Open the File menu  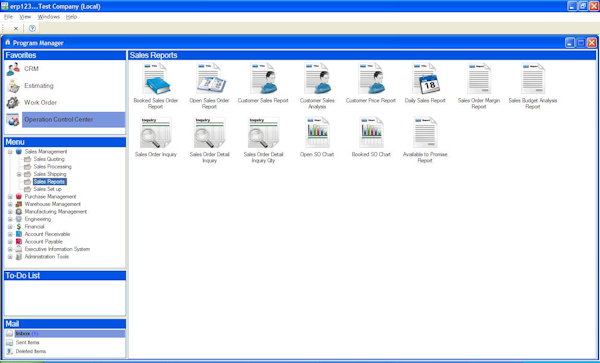pos(8,17)
